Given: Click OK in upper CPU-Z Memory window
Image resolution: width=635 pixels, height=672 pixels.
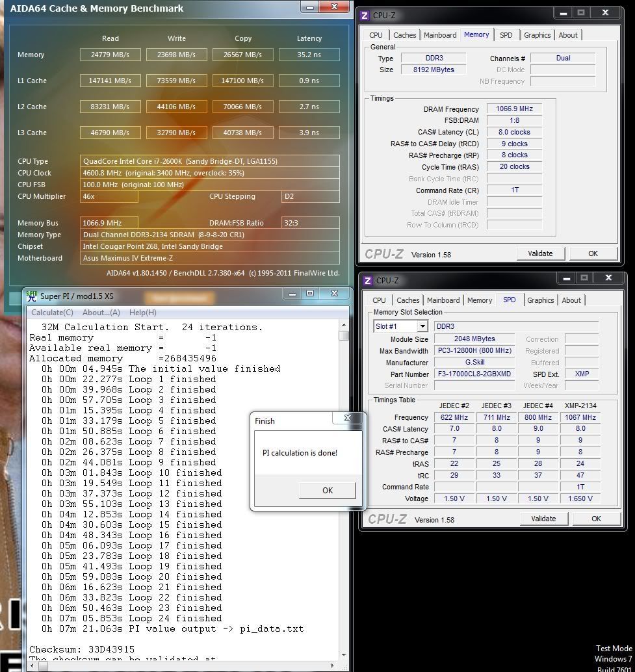Looking at the screenshot, I should [593, 253].
